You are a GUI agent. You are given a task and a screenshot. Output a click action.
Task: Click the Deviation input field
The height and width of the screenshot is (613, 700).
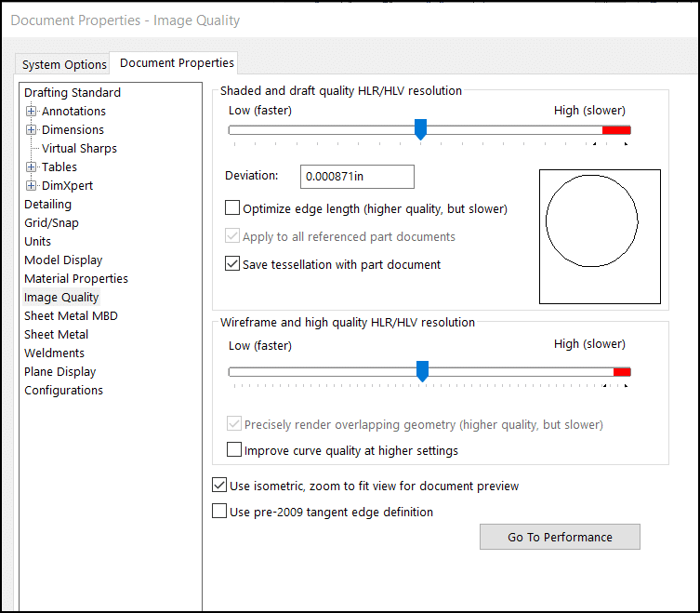[357, 177]
